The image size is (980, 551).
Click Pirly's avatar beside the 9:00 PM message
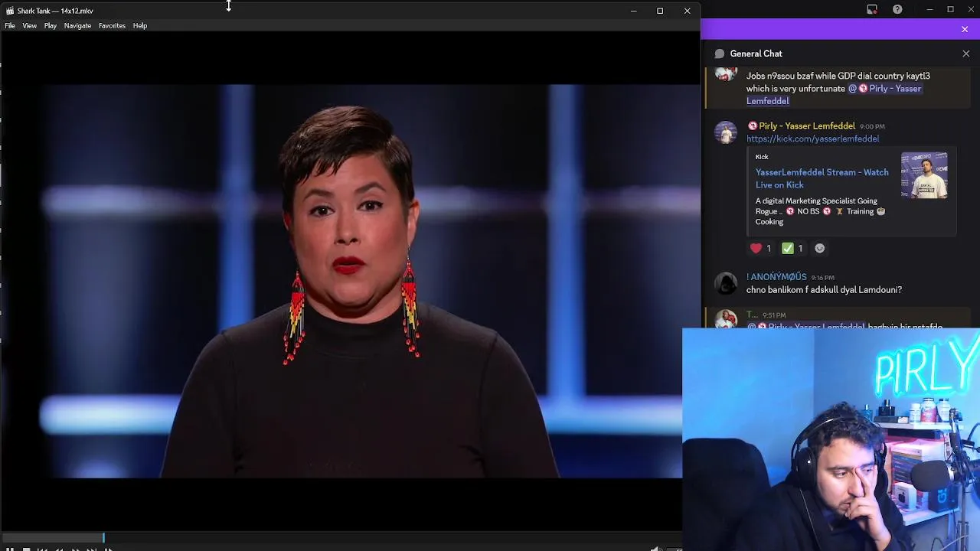[726, 132]
